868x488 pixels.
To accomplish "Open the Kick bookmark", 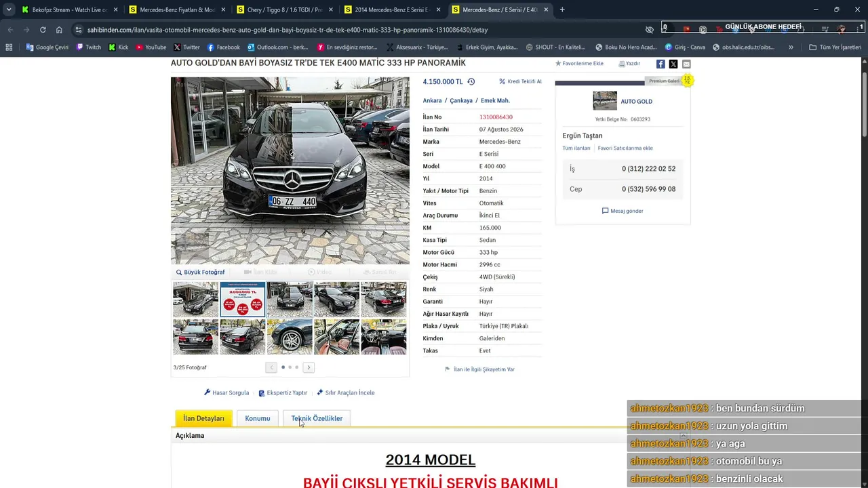I will [119, 47].
